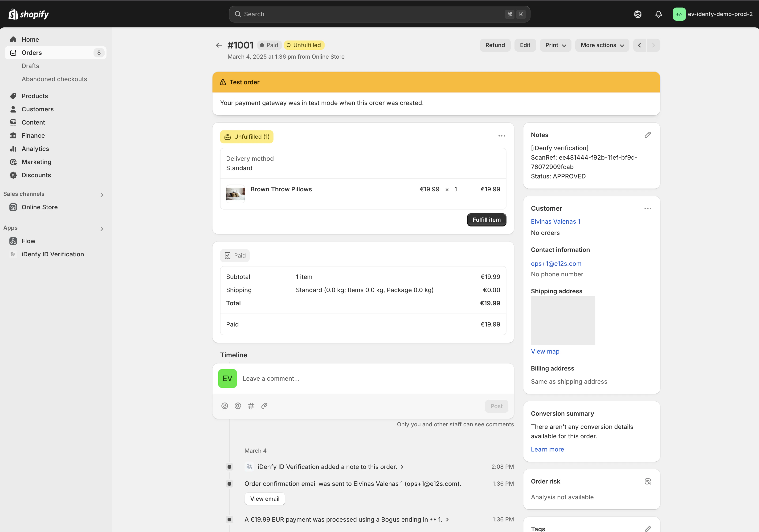Viewport: 759px width, 532px height.
Task: Attach a file using the paperclip icon
Action: click(264, 406)
